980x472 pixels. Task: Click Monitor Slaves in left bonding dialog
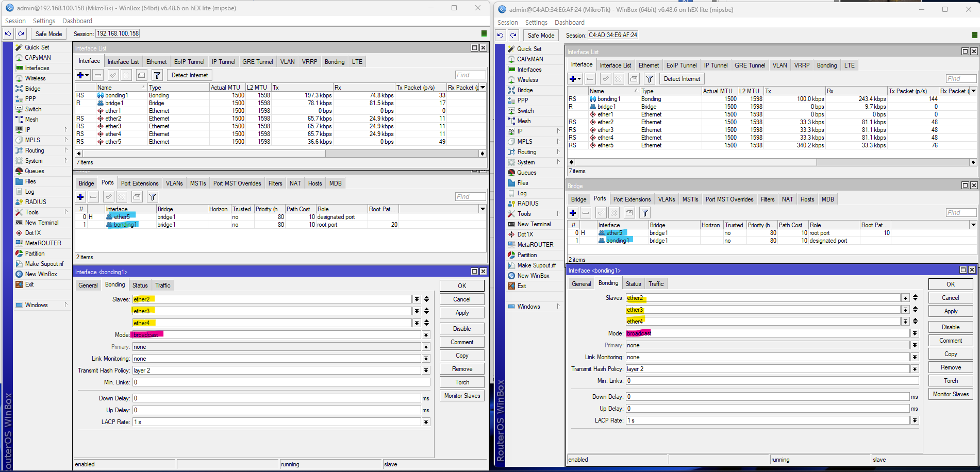(462, 396)
